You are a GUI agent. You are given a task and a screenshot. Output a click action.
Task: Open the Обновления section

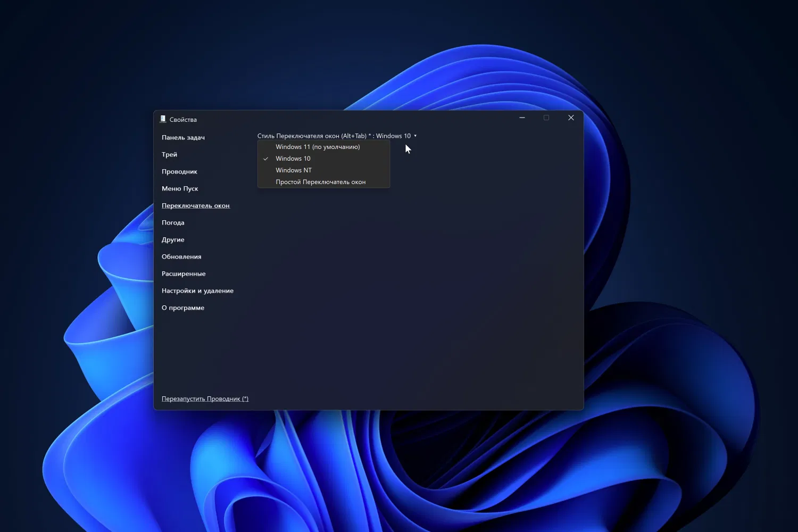pos(181,256)
